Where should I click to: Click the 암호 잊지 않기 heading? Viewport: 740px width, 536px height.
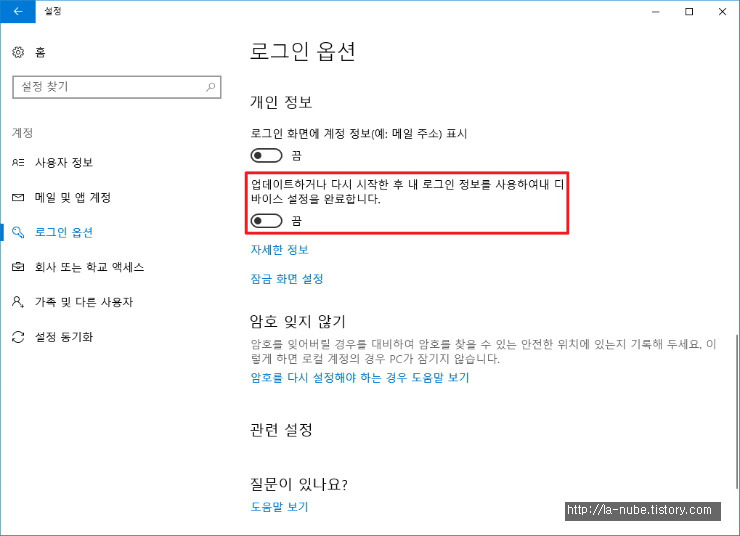[x=298, y=321]
